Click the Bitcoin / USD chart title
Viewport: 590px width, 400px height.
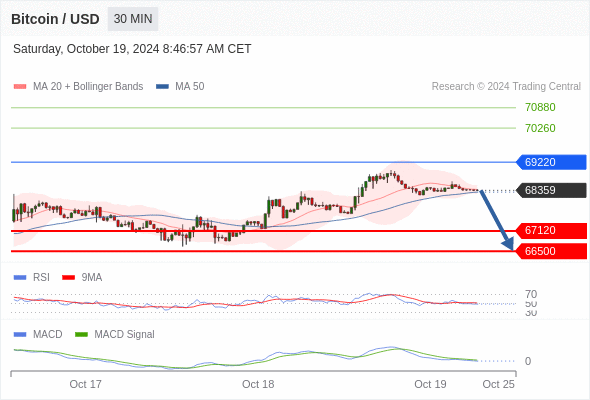pos(55,19)
